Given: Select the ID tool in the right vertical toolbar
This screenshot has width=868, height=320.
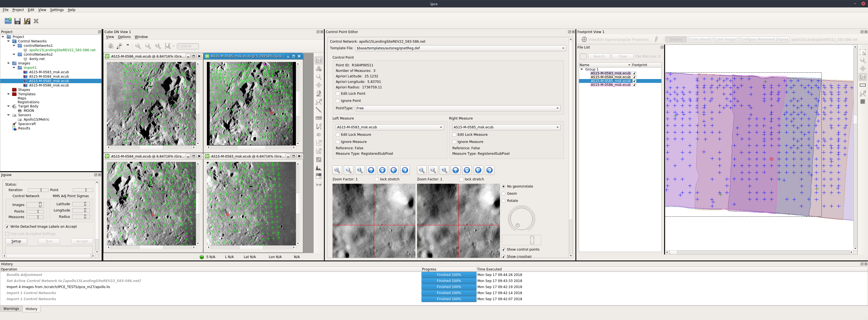Looking at the screenshot, I should point(319,135).
